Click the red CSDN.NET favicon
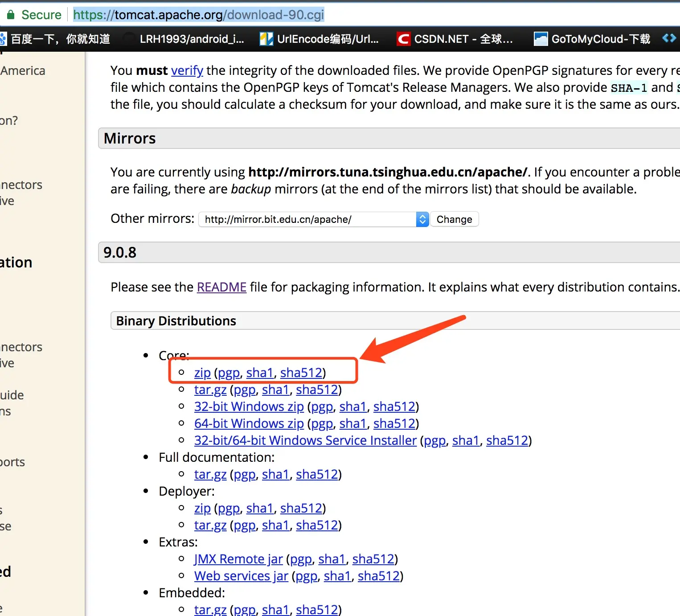Image resolution: width=680 pixels, height=616 pixels. 403,39
